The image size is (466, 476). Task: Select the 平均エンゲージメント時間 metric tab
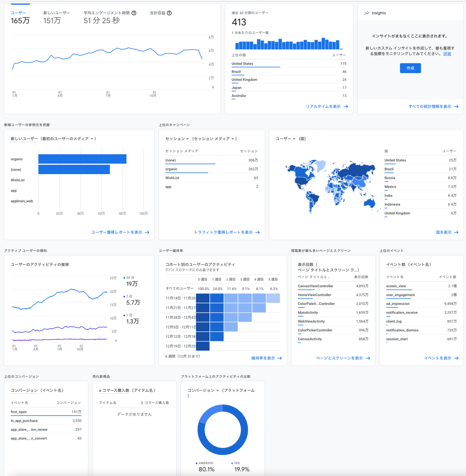[x=110, y=17]
